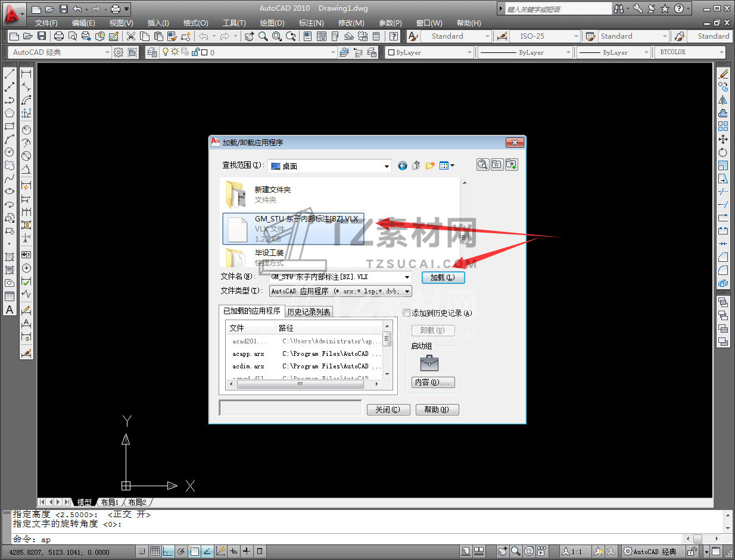Click the search the web icon in dialog

(482, 165)
